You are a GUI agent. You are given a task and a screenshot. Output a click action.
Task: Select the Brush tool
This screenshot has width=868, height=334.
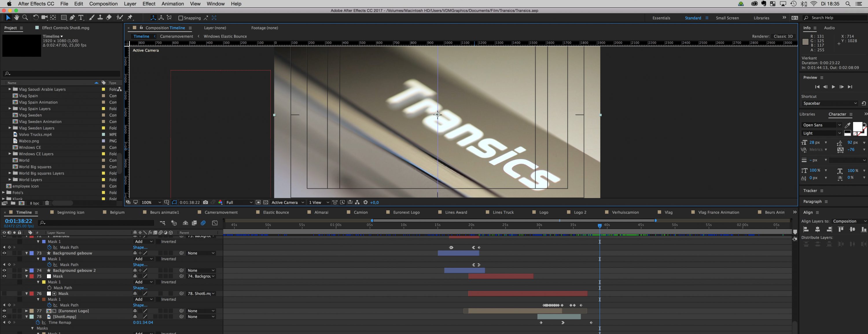tap(91, 18)
